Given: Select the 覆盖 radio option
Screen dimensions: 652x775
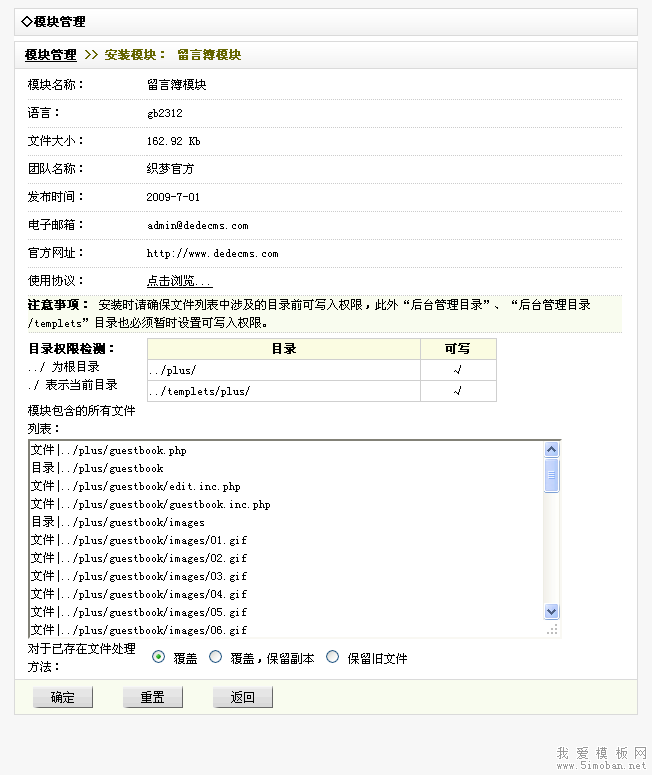Looking at the screenshot, I should point(159,657).
